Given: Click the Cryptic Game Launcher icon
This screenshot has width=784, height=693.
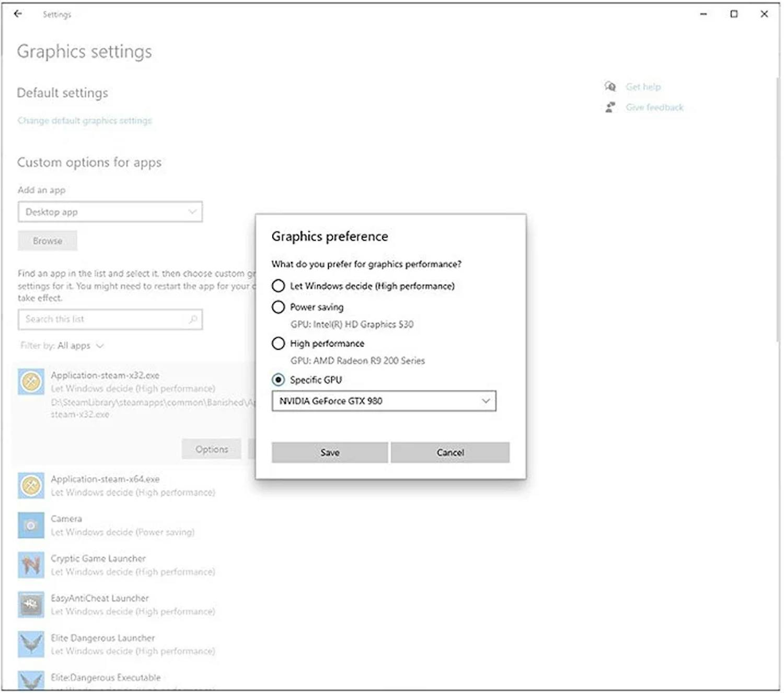Looking at the screenshot, I should pos(30,565).
